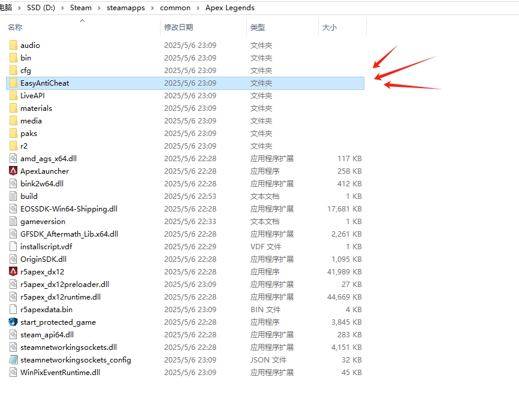Click the cfg folder icon
The height and width of the screenshot is (420, 519).
(x=13, y=71)
